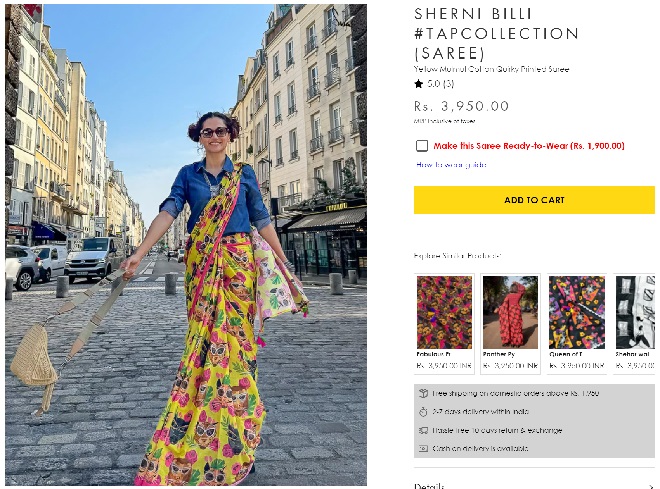The width and height of the screenshot is (660, 489).
Task: Click the hassle-free return and exchange icon
Action: [424, 430]
